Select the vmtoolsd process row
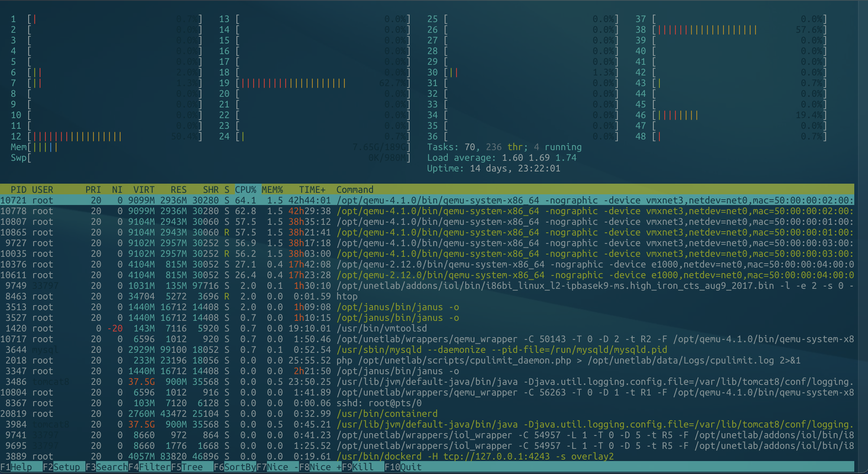The width and height of the screenshot is (868, 474). coord(381,328)
